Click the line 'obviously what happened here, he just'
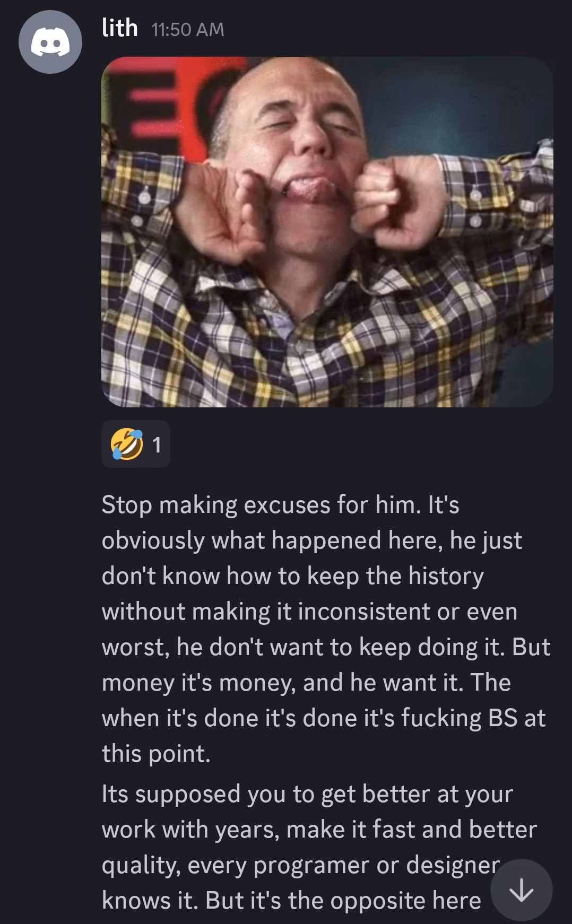The width and height of the screenshot is (572, 924). point(312,541)
